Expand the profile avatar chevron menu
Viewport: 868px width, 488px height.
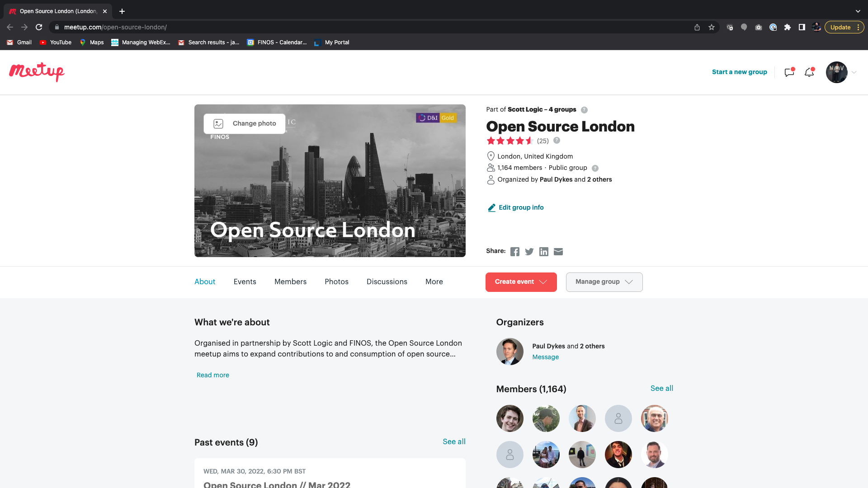point(854,72)
